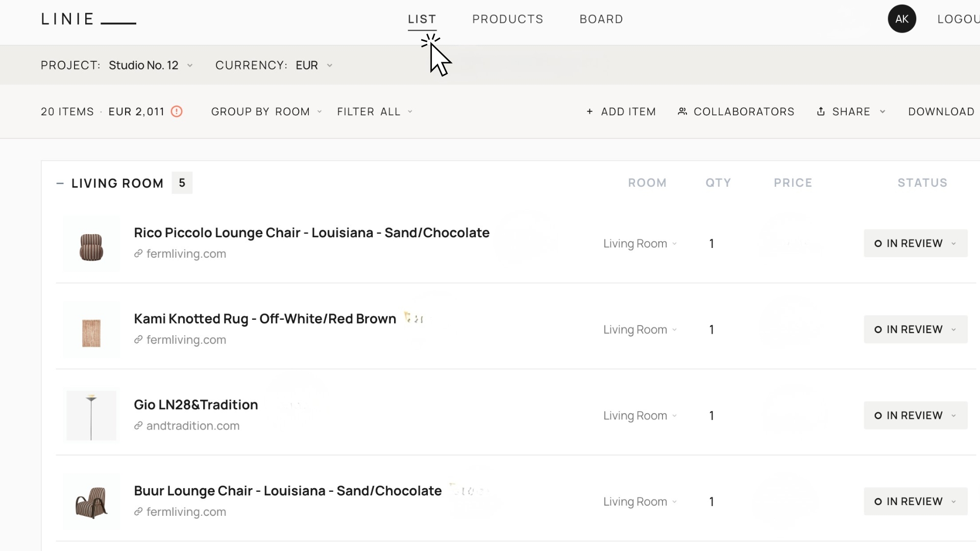Expand the Share dropdown arrow
The image size is (980, 551).
[x=883, y=112]
